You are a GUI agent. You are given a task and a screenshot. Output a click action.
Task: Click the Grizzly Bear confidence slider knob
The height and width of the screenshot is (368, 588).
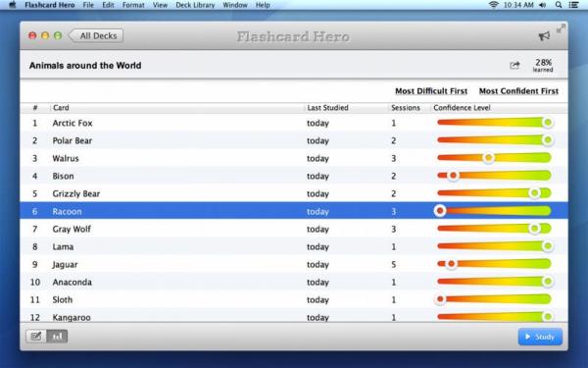click(534, 193)
